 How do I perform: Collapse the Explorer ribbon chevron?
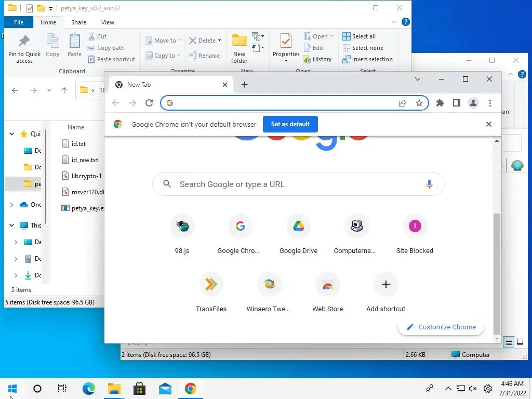(394, 22)
